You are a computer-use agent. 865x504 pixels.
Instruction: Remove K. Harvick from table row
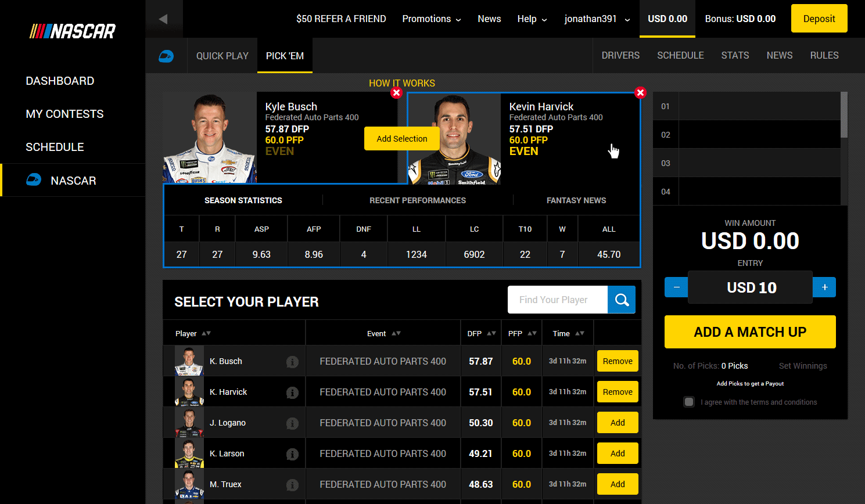[x=618, y=392]
